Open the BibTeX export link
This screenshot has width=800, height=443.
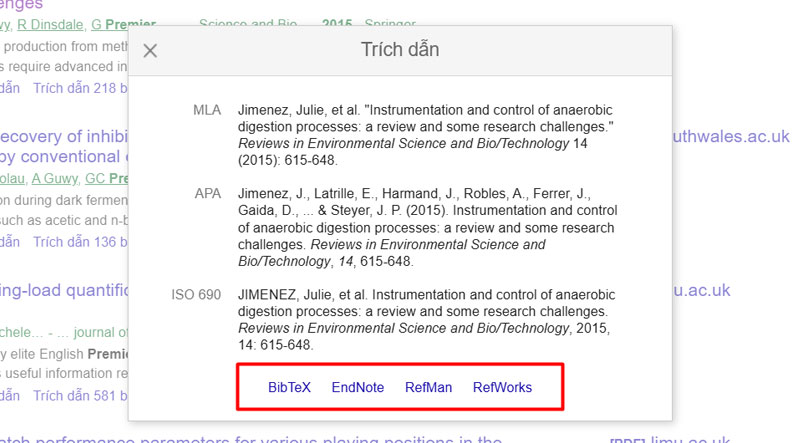coord(289,387)
